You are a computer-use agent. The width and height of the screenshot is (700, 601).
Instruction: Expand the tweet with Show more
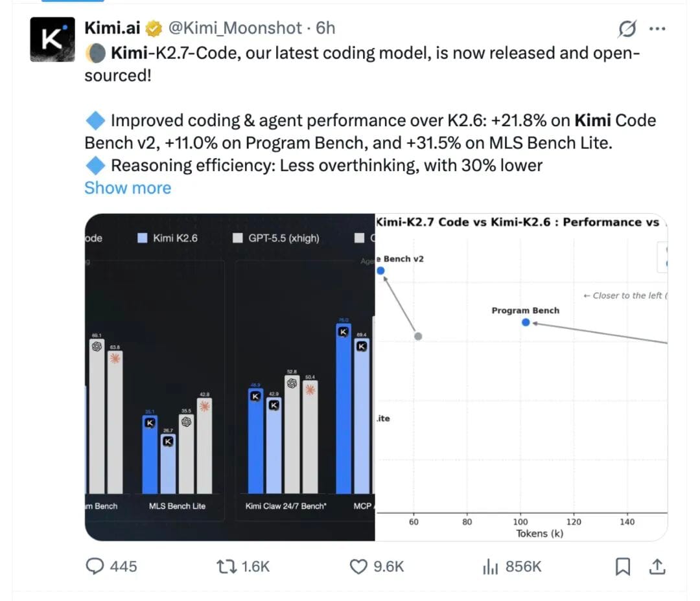pyautogui.click(x=128, y=188)
